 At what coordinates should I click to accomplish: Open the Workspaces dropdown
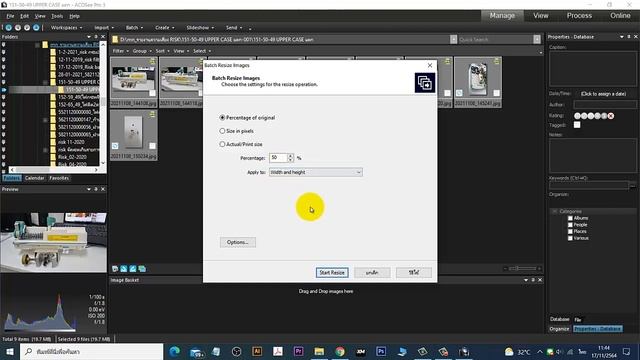pos(66,27)
